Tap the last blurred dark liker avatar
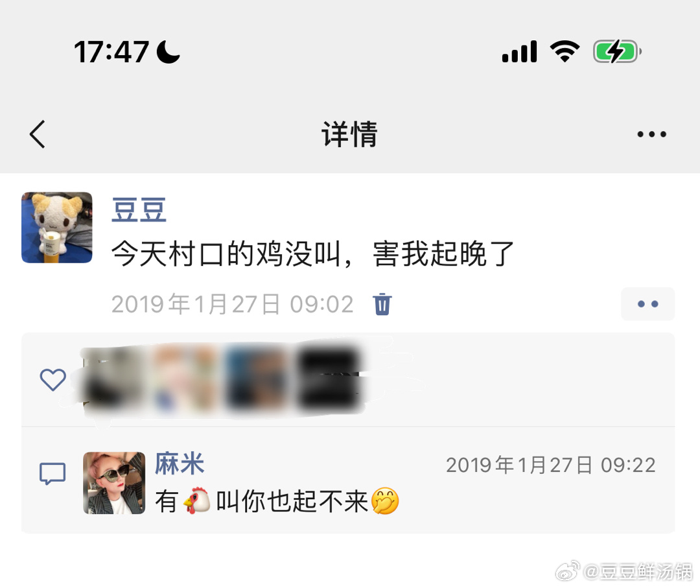This screenshot has width=700, height=588. click(328, 379)
